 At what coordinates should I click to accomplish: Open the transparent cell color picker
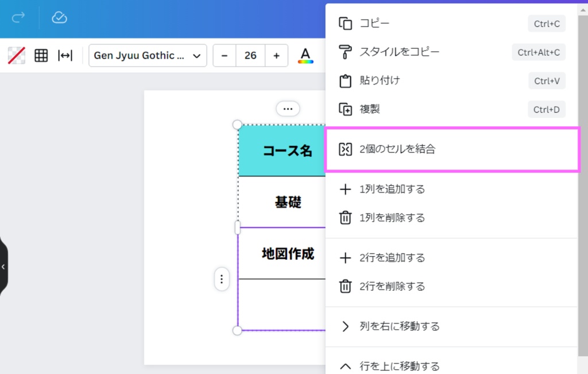point(16,56)
